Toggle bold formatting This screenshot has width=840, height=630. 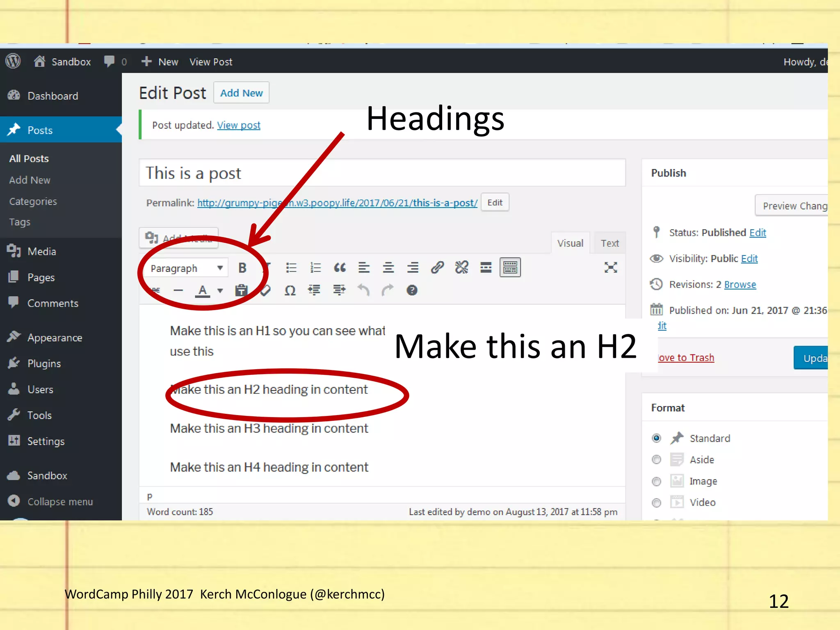(x=242, y=268)
